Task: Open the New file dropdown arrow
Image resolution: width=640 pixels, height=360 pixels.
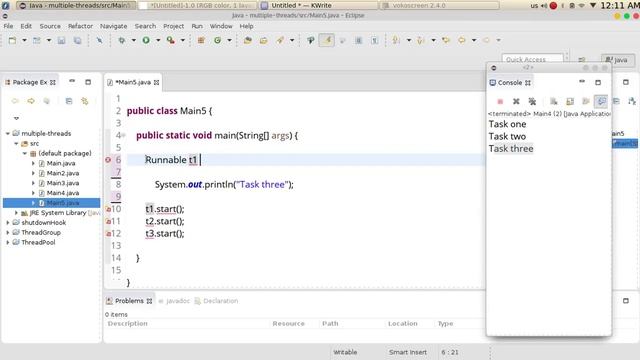Action: [24, 40]
